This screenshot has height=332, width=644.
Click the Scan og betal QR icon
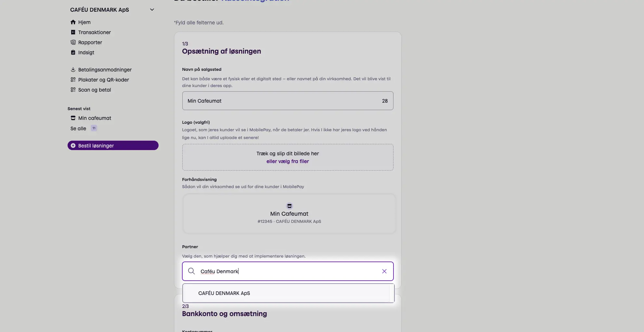click(73, 90)
